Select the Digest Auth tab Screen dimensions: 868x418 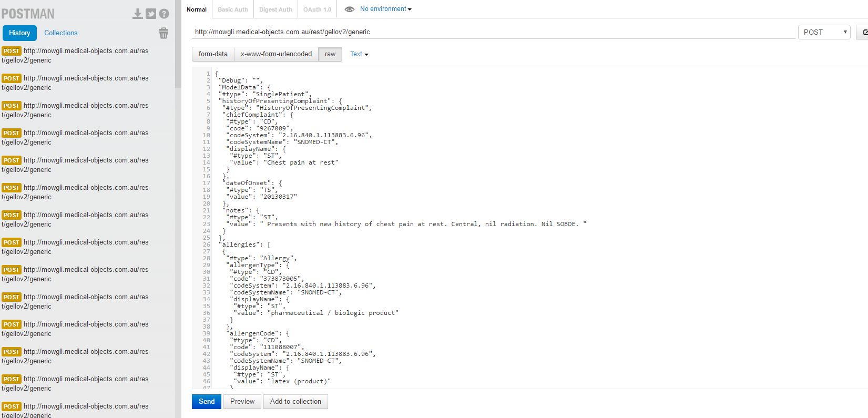click(275, 9)
